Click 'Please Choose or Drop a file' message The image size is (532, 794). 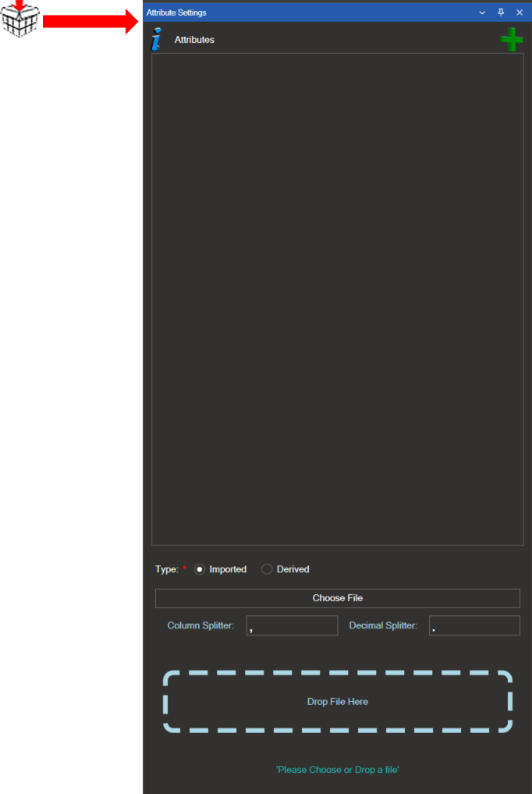coord(337,770)
